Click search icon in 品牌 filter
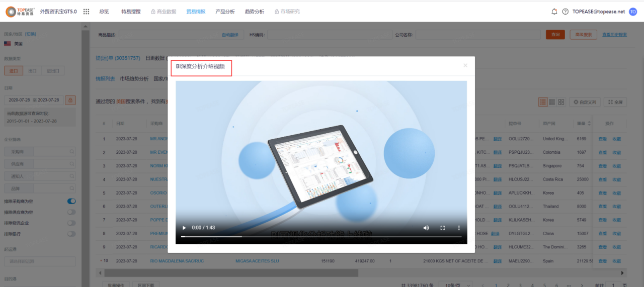This screenshot has width=644, height=287. pos(72,189)
